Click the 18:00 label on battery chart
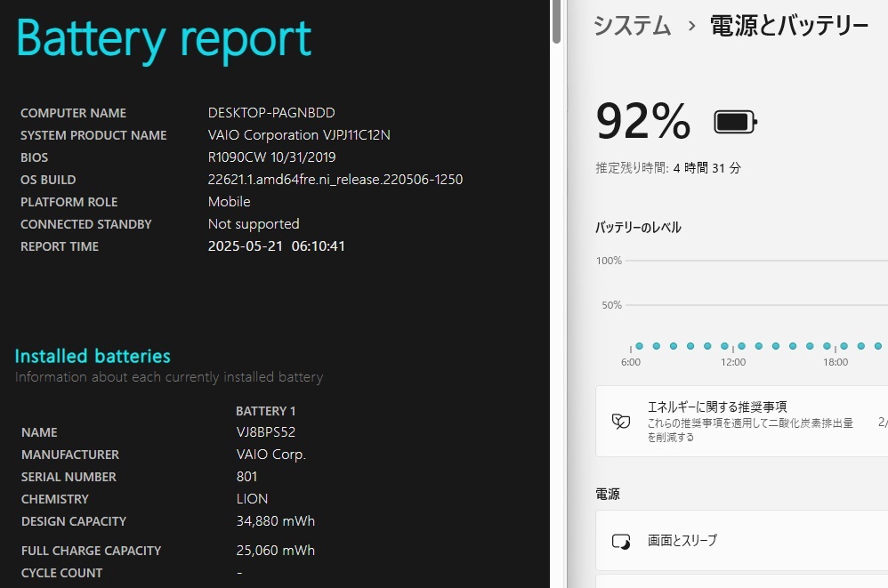Image resolution: width=888 pixels, height=588 pixels. [836, 362]
